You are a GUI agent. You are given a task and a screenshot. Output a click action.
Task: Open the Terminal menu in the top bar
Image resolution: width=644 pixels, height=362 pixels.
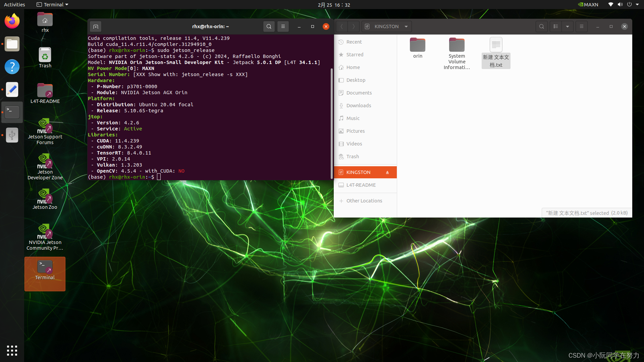pyautogui.click(x=52, y=4)
